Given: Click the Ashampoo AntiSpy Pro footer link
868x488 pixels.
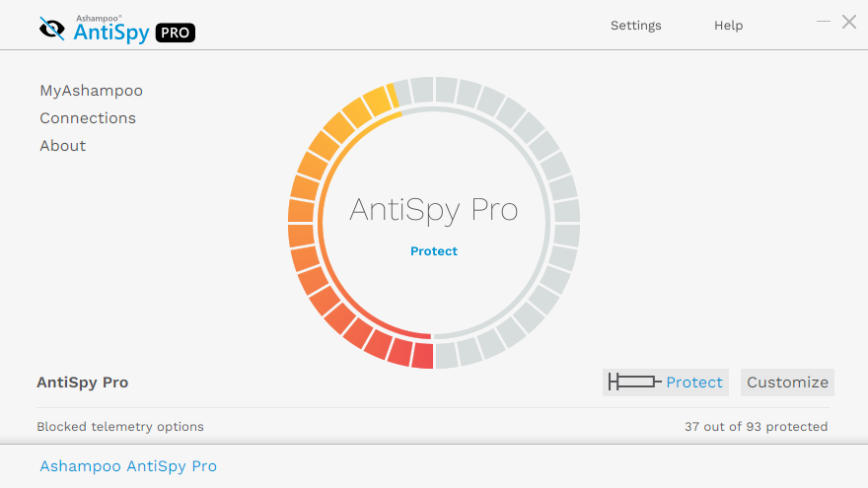Looking at the screenshot, I should 128,466.
